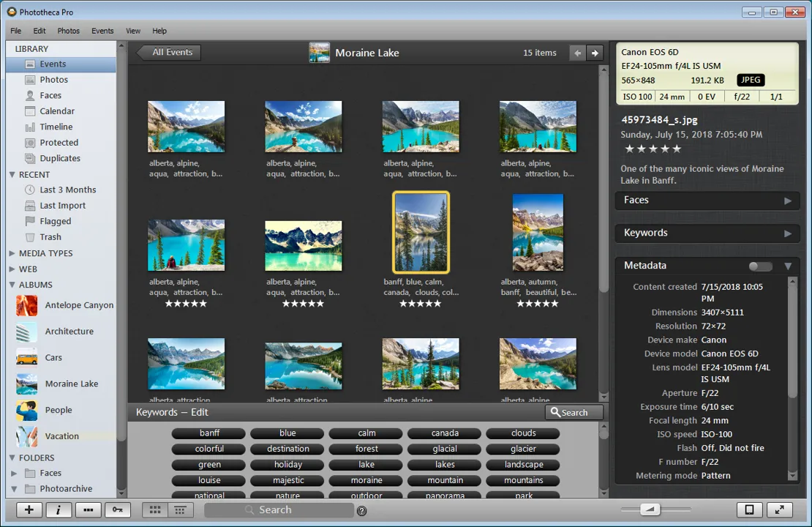This screenshot has height=527, width=812.
Task: Open the Events menu
Action: [102, 31]
